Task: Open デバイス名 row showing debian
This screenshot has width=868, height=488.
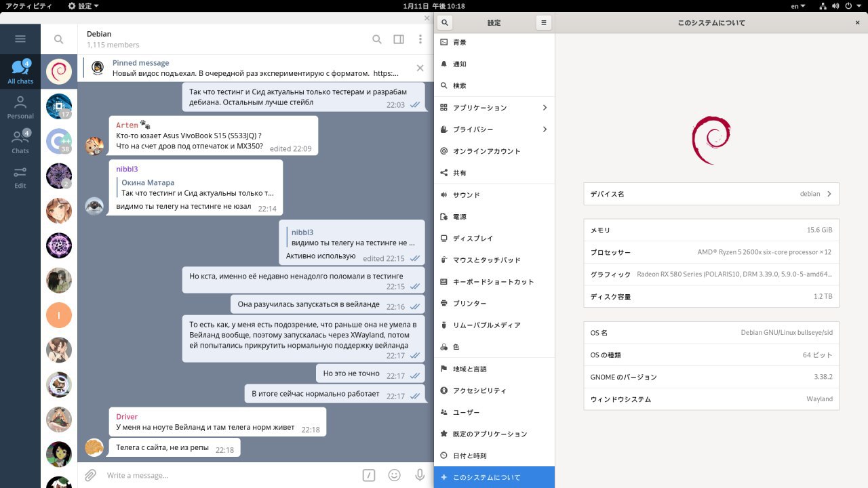Action: coord(711,194)
